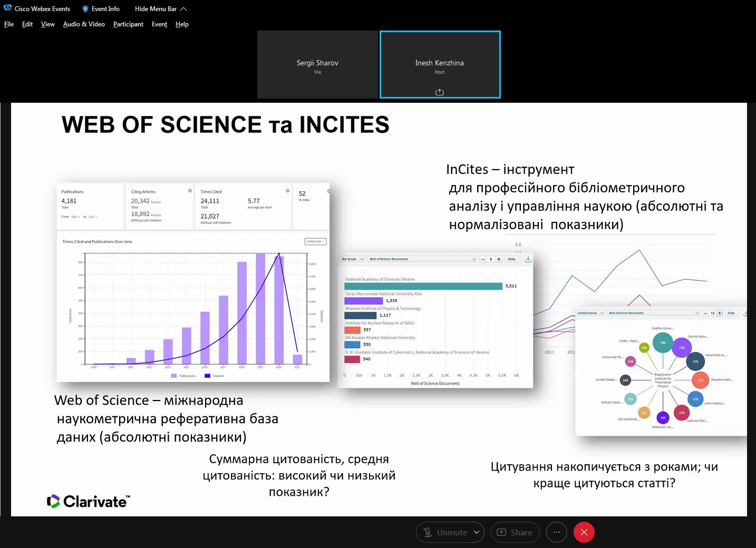Select Inesh Kenzhina host video tile
The height and width of the screenshot is (548, 756).
click(x=440, y=64)
